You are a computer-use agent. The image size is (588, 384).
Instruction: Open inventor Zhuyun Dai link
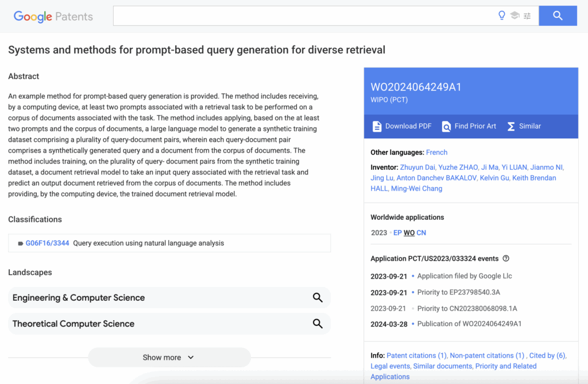[416, 168]
